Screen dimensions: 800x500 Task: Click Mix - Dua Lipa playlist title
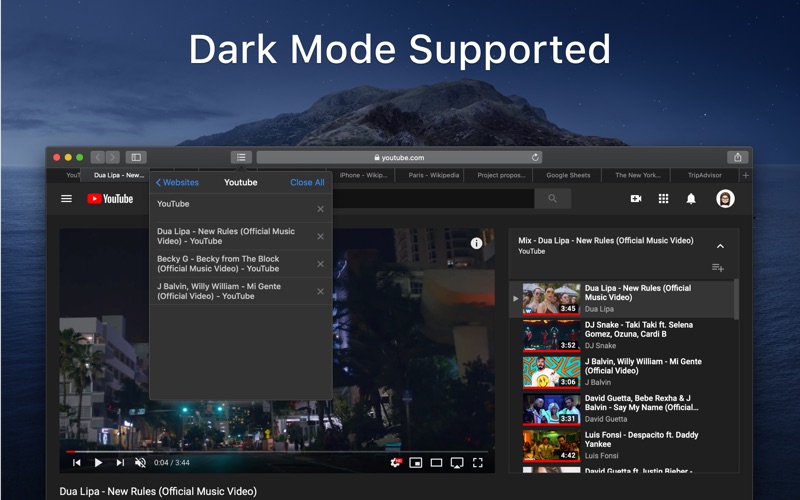[606, 240]
